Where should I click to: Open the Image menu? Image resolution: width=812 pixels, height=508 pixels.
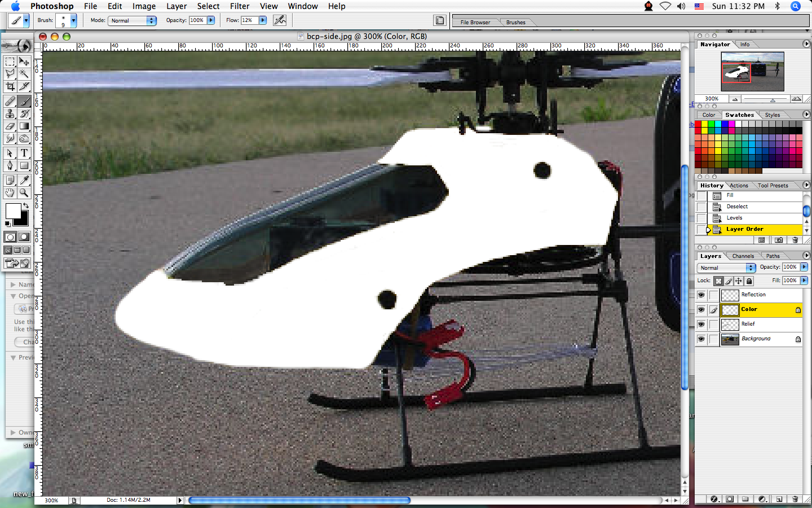click(144, 6)
